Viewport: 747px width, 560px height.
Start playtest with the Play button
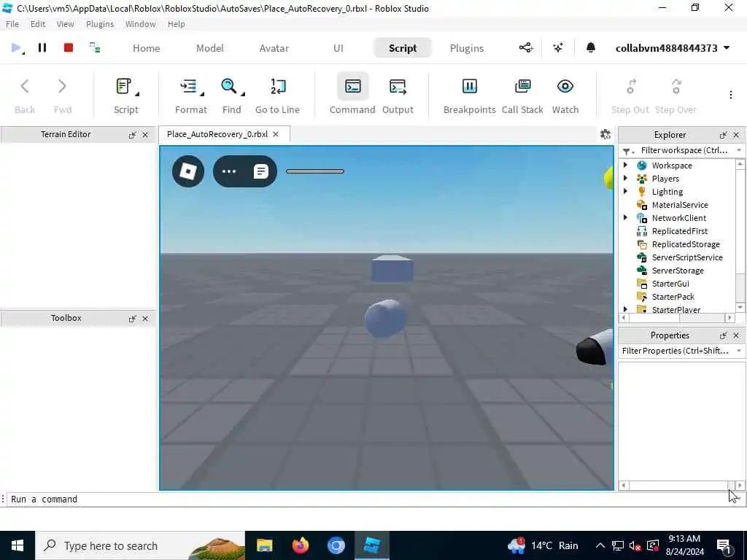(16, 47)
